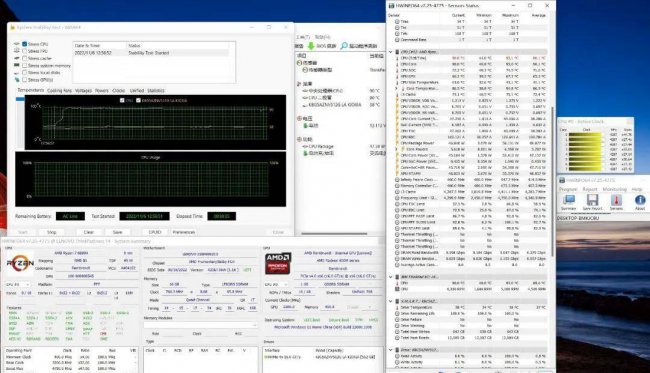Viewport: 650px width, 373px height.
Task: Expand the Core Temperatures sub-group in sensors
Action: tap(397, 88)
